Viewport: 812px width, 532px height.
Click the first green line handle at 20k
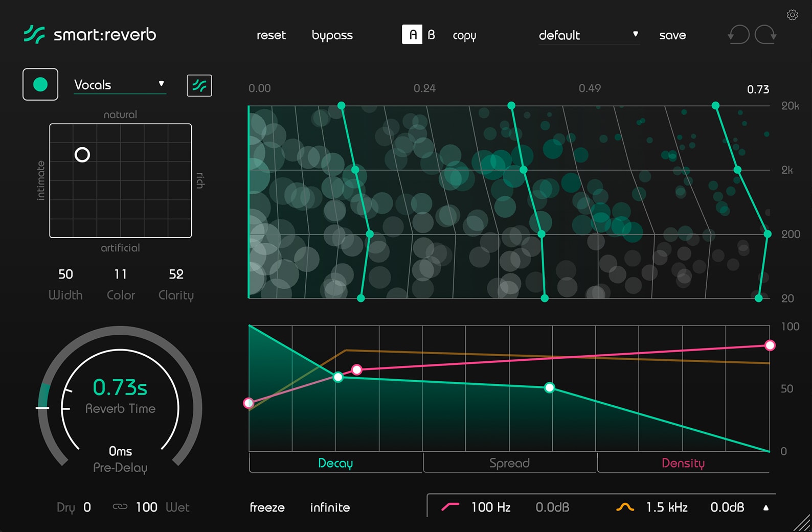point(341,105)
